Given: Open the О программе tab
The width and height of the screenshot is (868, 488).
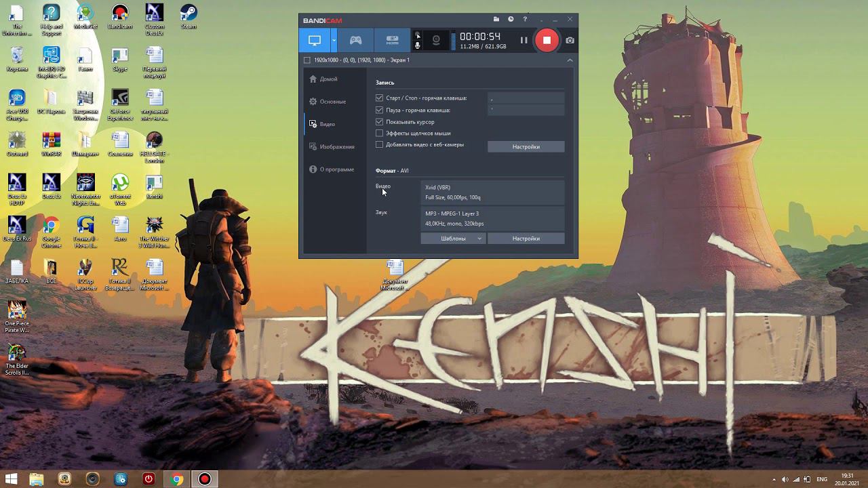Looking at the screenshot, I should tap(332, 169).
